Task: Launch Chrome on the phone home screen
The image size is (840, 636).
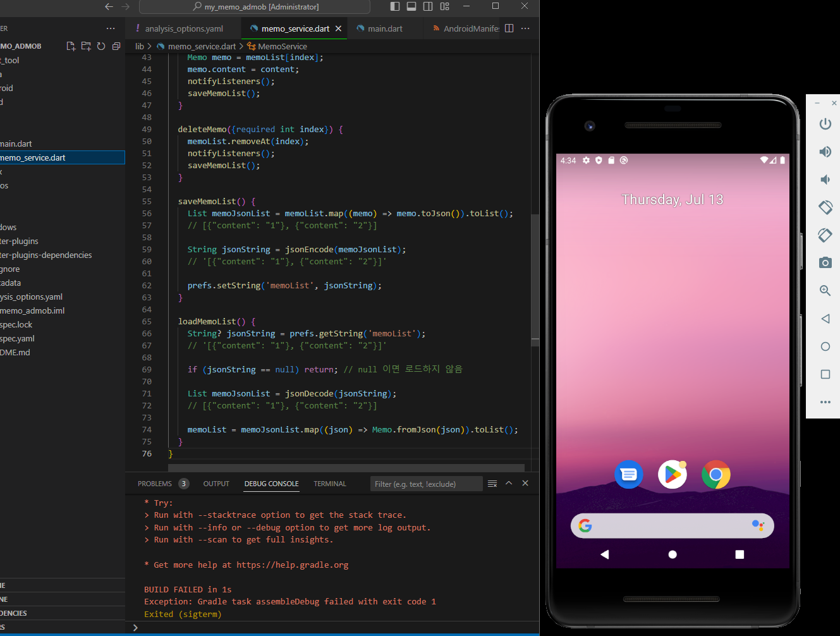Action: (x=716, y=475)
